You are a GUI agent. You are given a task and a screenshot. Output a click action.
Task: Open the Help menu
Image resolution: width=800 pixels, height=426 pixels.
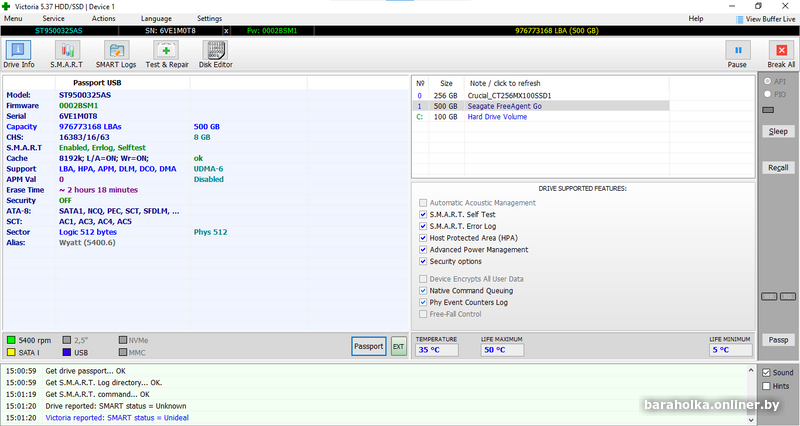click(696, 18)
